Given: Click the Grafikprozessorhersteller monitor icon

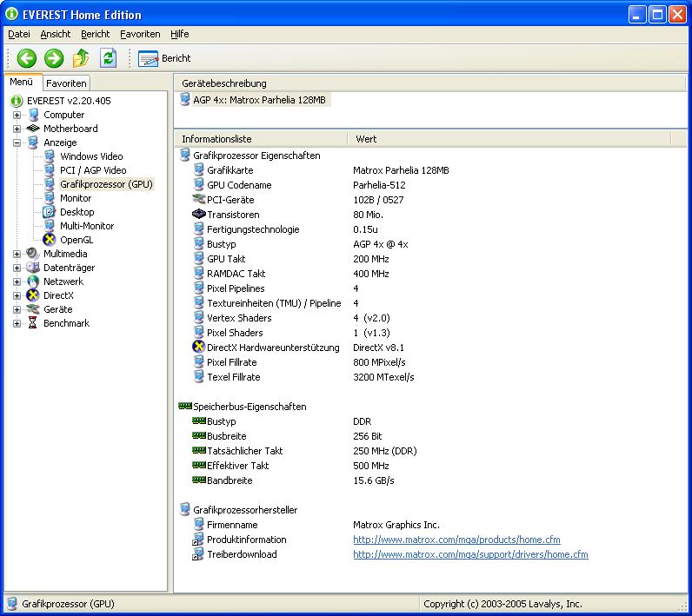Looking at the screenshot, I should [x=185, y=509].
